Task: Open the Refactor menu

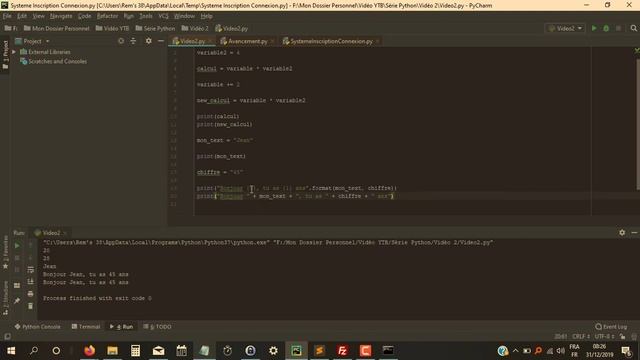Action: 107,16
